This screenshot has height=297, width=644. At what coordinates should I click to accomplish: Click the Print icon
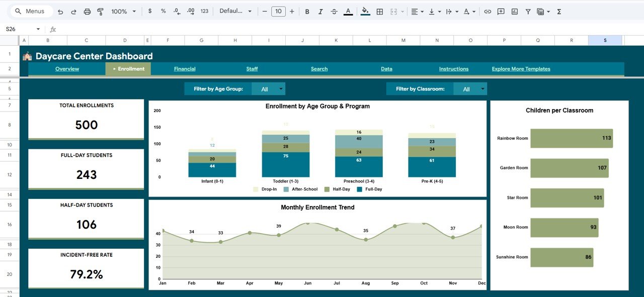click(x=87, y=11)
